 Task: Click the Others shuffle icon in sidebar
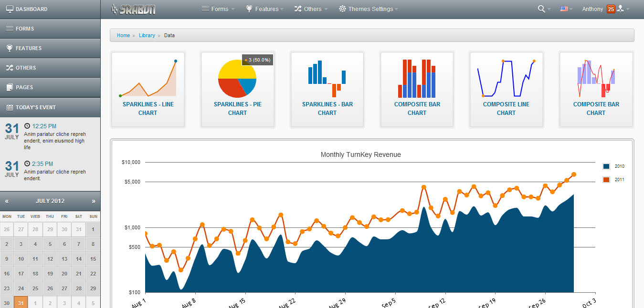point(10,68)
